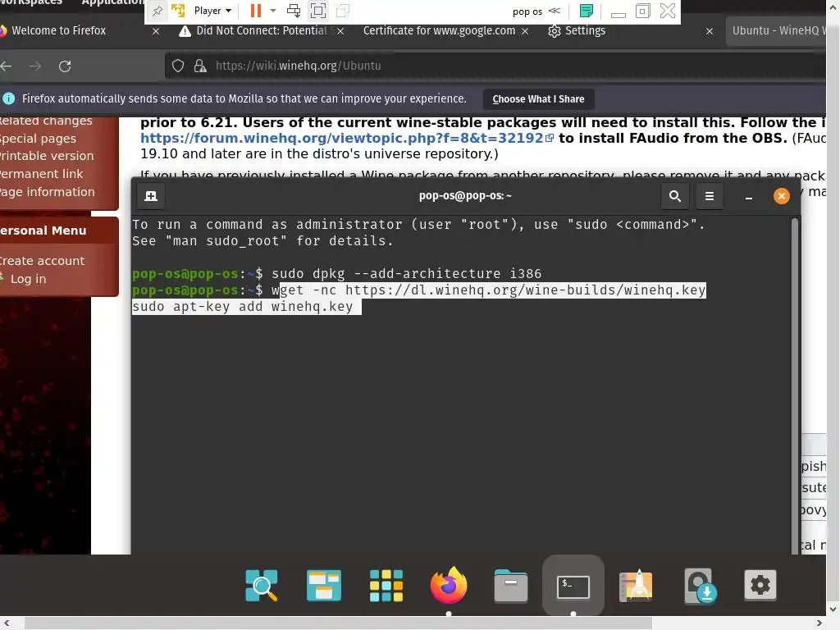The width and height of the screenshot is (840, 630).
Task: Click Create account link
Action: (x=42, y=261)
